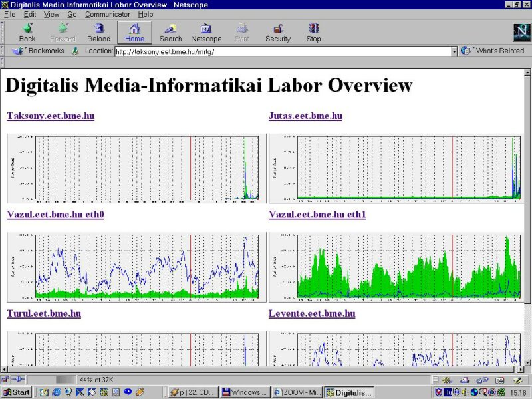Viewport: 532px width, 399px height.
Task: Reload the current page
Action: (x=98, y=32)
